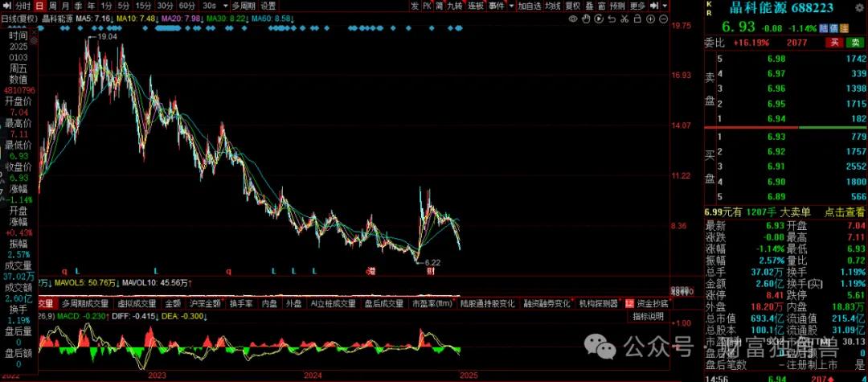Click the 叠 overlay button
The image size is (868, 382).
click(x=589, y=6)
